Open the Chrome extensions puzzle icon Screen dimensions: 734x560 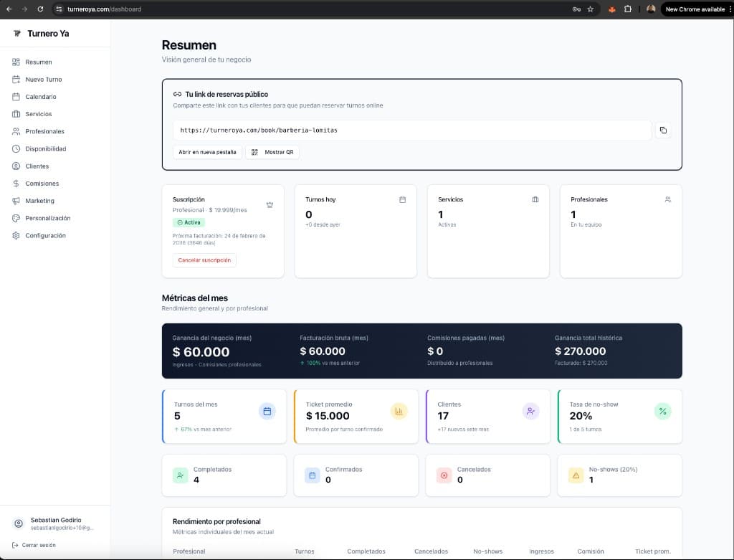coord(628,9)
